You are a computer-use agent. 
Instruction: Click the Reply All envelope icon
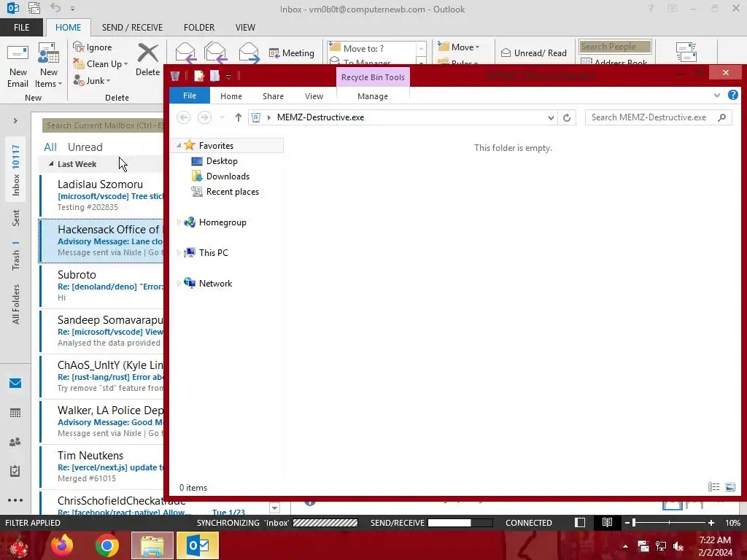click(215, 52)
